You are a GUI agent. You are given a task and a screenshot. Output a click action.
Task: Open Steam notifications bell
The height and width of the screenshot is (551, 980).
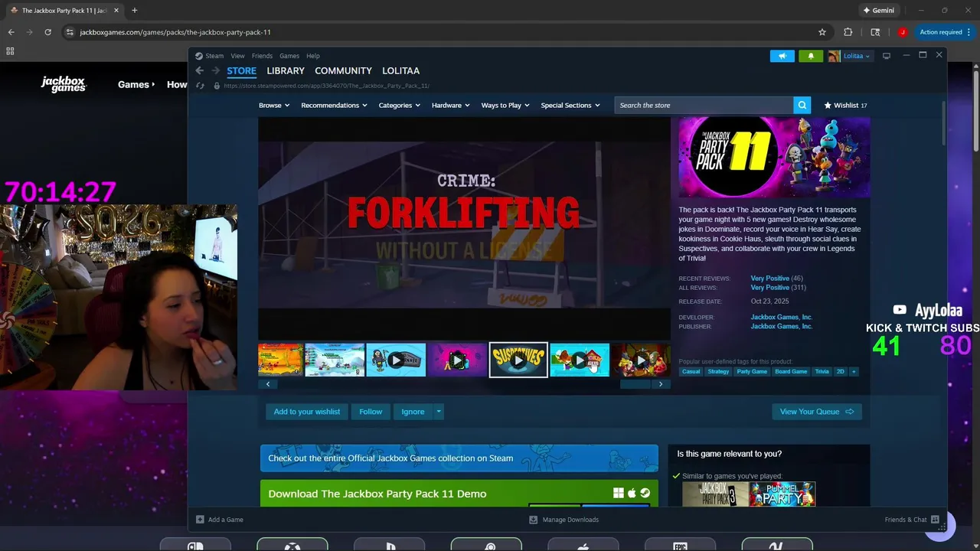(810, 56)
